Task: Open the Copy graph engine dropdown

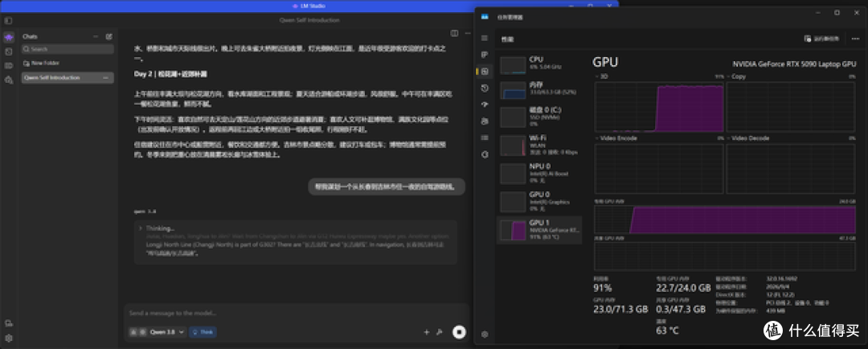Action: click(735, 76)
